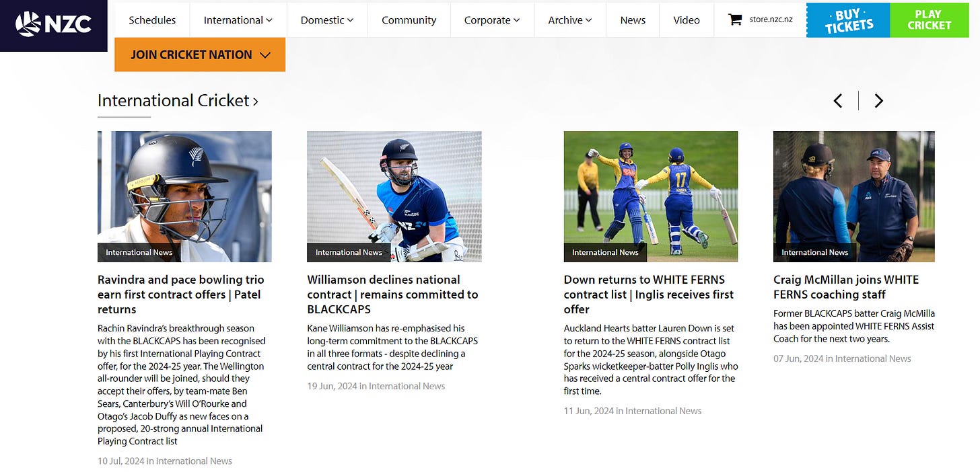Viewport: 980px width, 472px height.
Task: Open the Ravindra helmet photo thumbnail
Action: (184, 196)
